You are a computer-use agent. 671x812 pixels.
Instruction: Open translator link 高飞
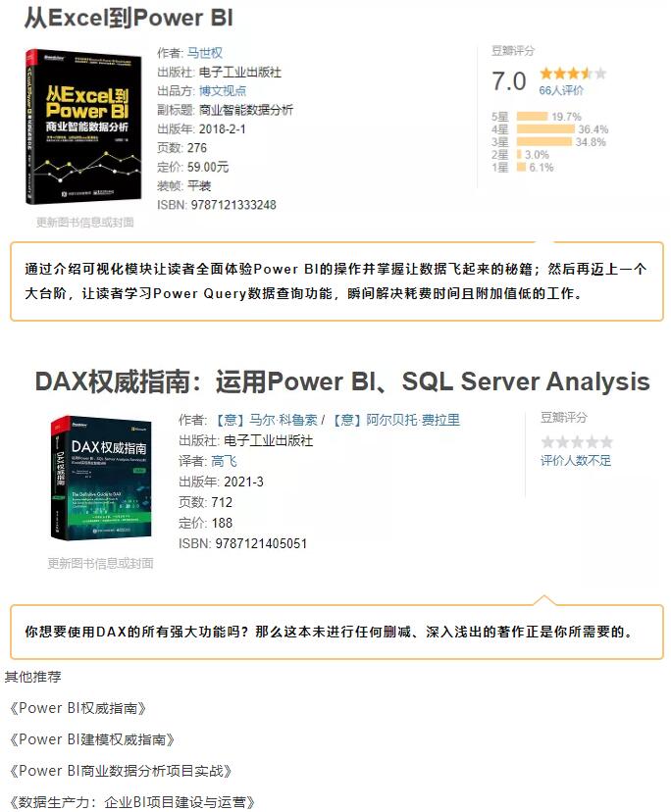[x=224, y=461]
